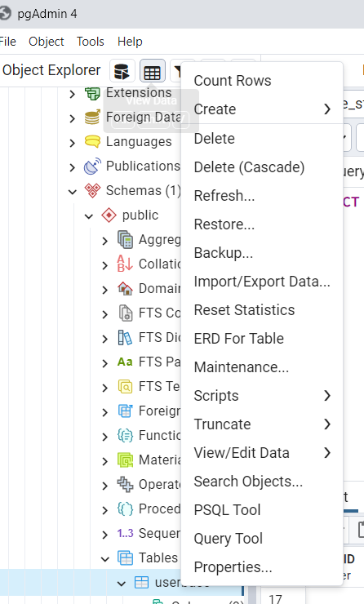This screenshot has width=364, height=604.
Task: Collapse the Schemas (1) tree node
Action: pyautogui.click(x=73, y=191)
